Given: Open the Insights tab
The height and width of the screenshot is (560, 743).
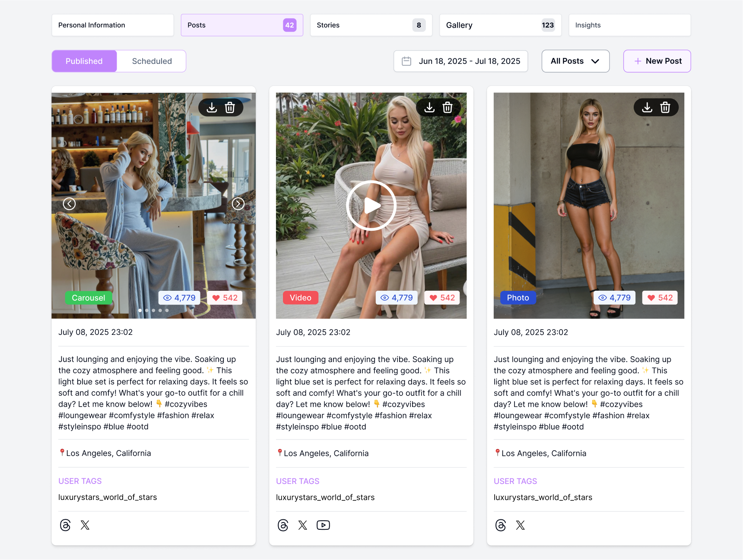Looking at the screenshot, I should tap(629, 25).
